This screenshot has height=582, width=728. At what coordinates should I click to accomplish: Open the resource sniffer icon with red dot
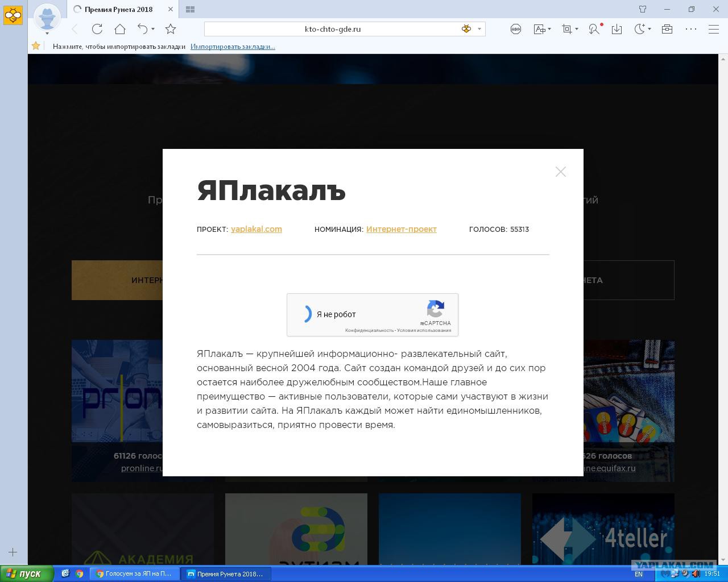coord(594,29)
